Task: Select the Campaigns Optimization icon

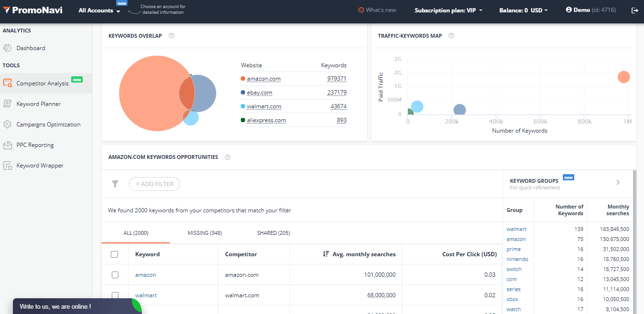Action: 7,124
